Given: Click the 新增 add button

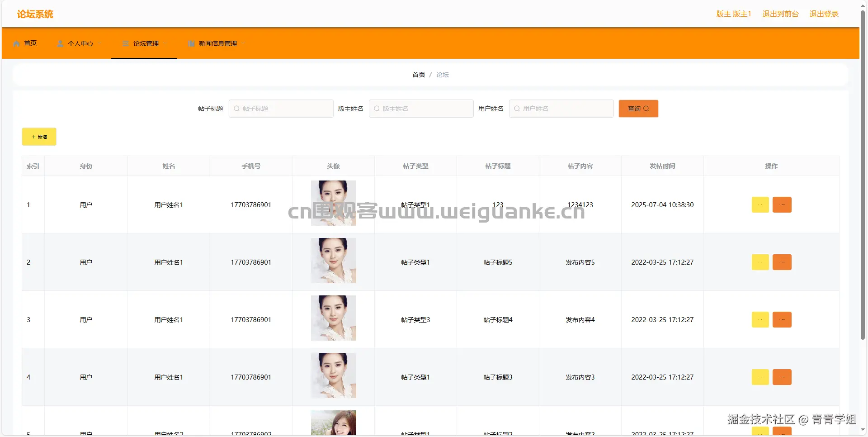Looking at the screenshot, I should tap(39, 137).
